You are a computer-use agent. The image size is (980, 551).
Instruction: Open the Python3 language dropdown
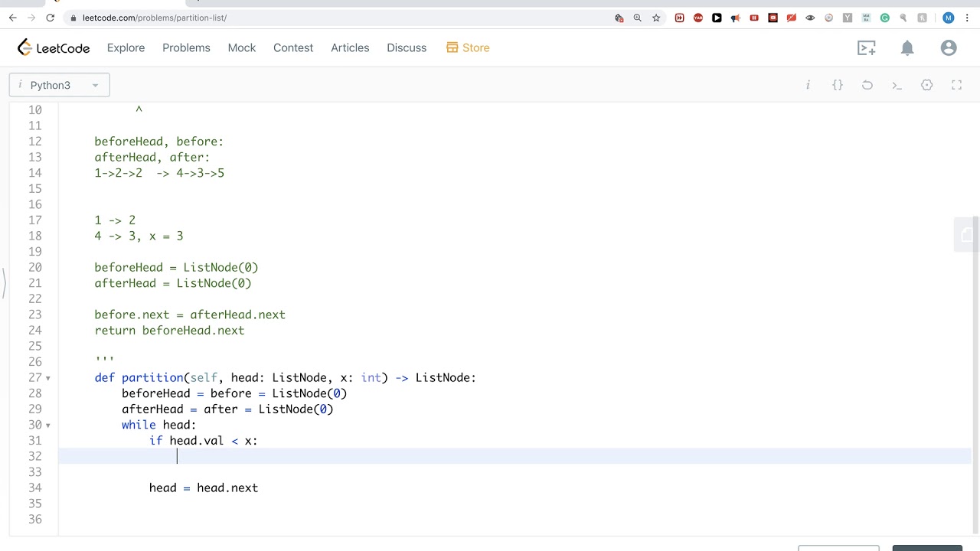(x=60, y=85)
